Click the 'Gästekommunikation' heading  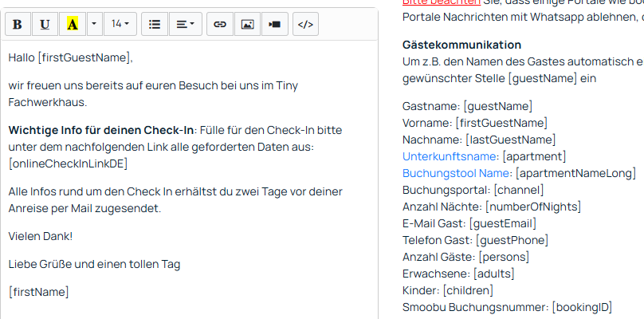(x=461, y=45)
